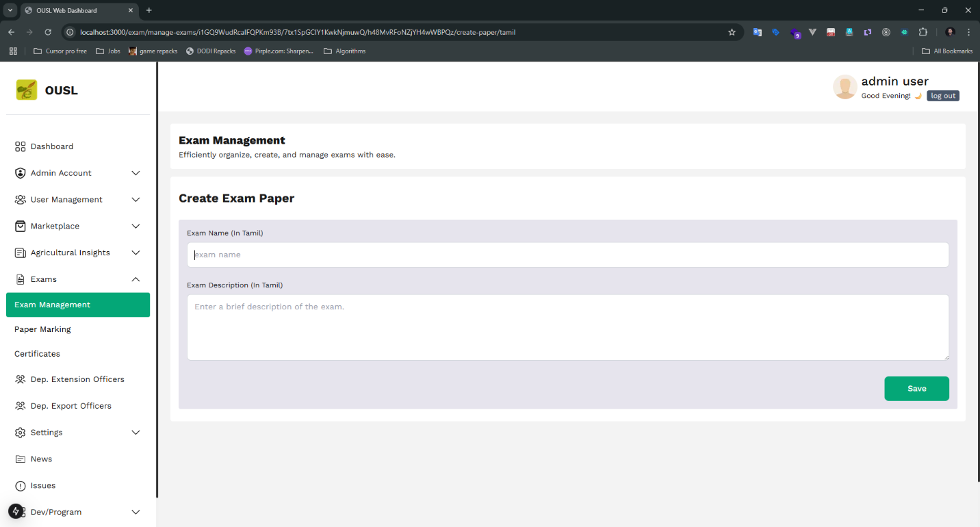Viewport: 980px width, 527px height.
Task: Click the Dashboard grid icon
Action: pos(20,146)
